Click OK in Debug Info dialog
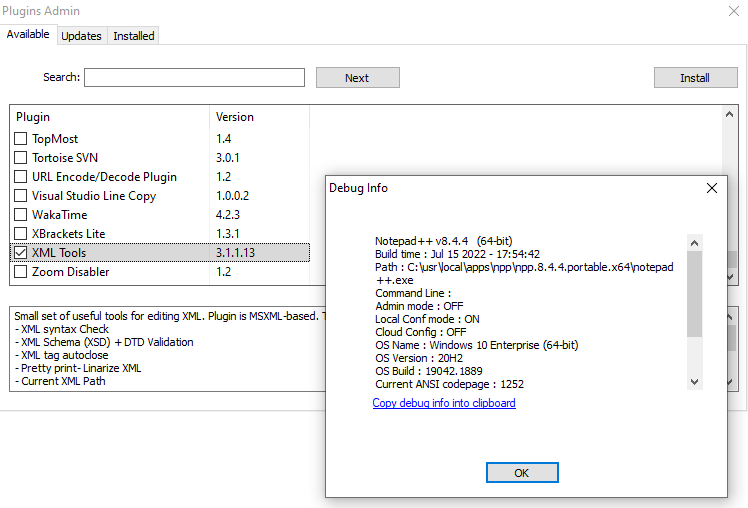This screenshot has width=748, height=508. click(x=522, y=473)
